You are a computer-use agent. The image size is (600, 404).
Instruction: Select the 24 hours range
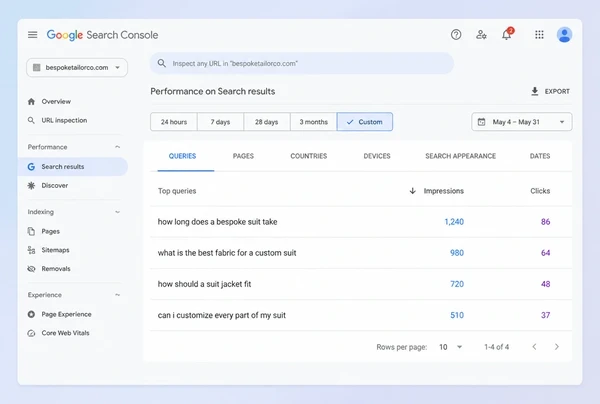tap(174, 122)
